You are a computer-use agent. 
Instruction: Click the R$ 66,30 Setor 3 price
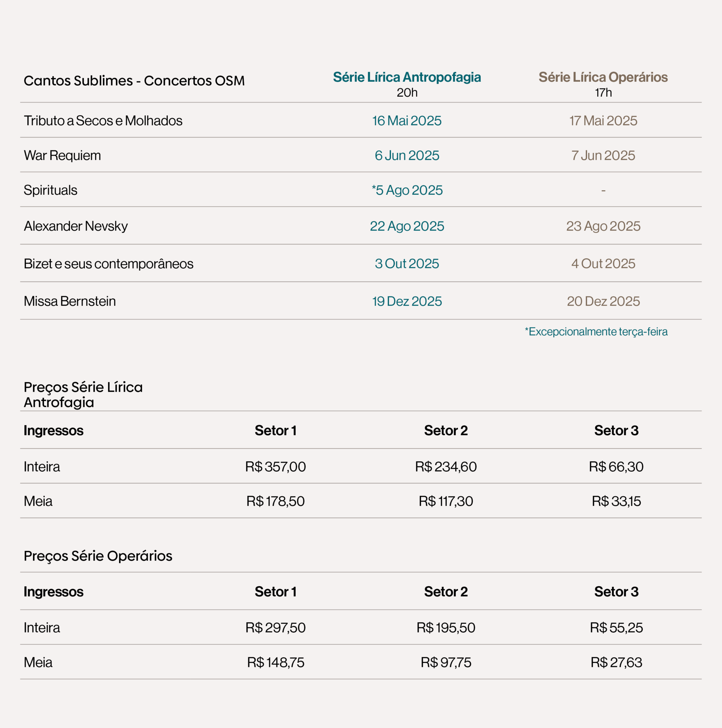point(616,467)
